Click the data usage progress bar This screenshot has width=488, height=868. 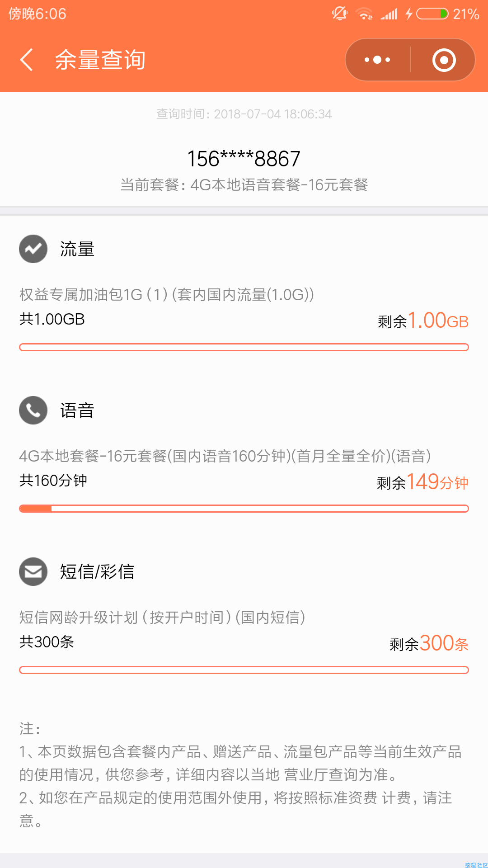coord(244,347)
